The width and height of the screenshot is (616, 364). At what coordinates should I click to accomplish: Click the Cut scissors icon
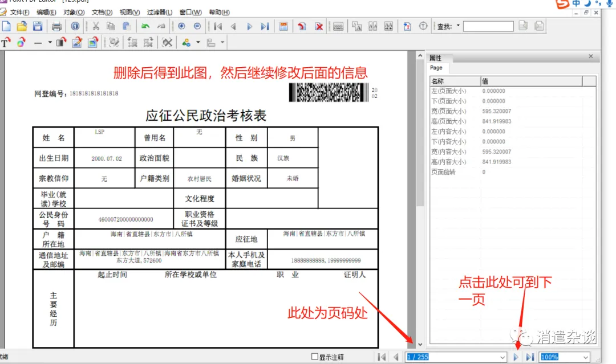click(x=96, y=26)
